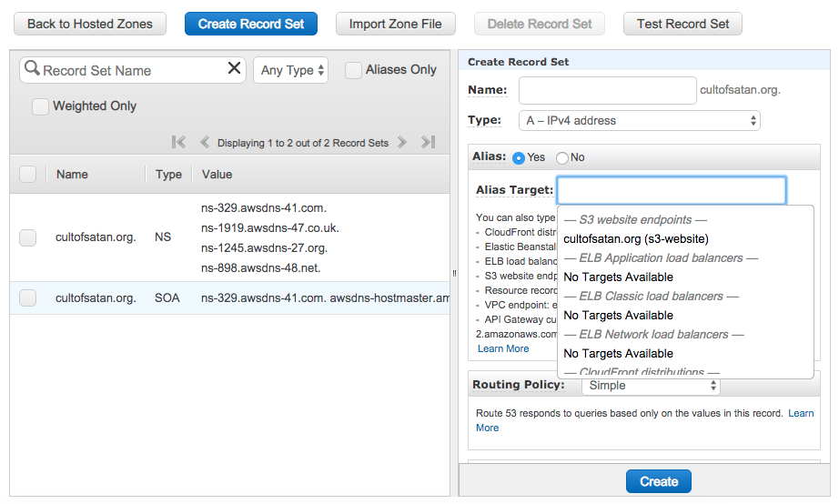Click Back to Hosted Zones
The width and height of the screenshot is (839, 504).
pyautogui.click(x=90, y=24)
